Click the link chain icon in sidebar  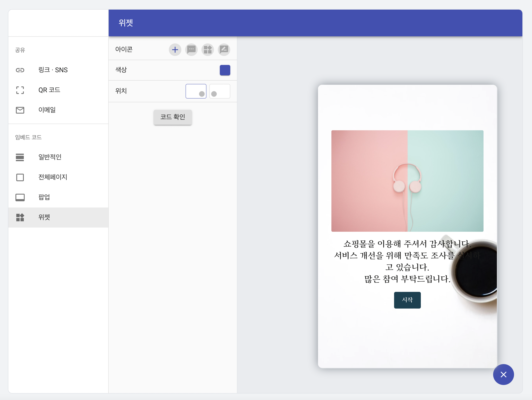[x=20, y=70]
